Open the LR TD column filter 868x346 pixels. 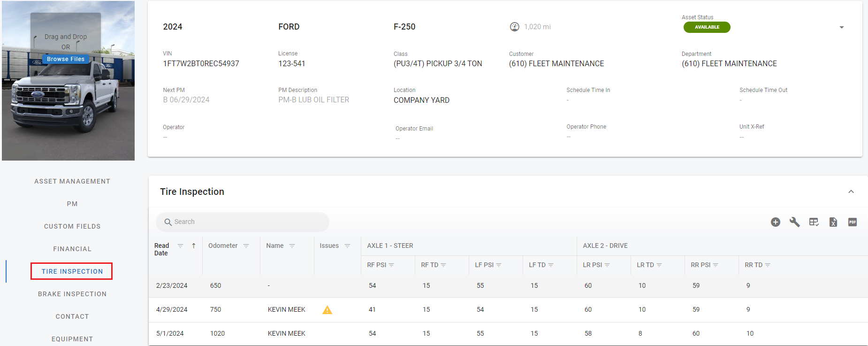[x=659, y=265]
